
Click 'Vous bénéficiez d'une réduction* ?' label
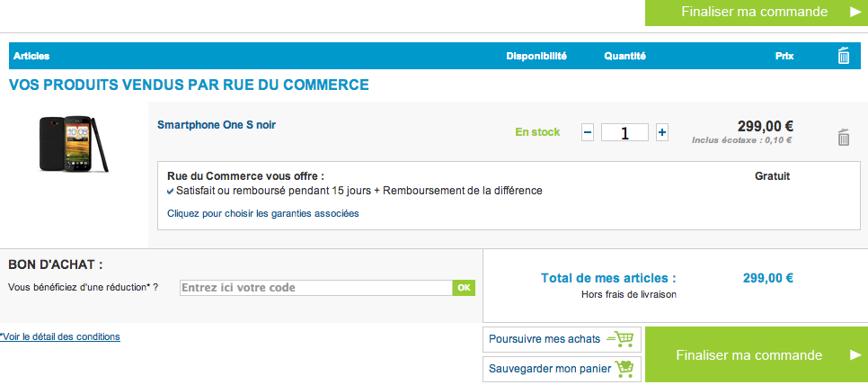pyautogui.click(x=83, y=287)
